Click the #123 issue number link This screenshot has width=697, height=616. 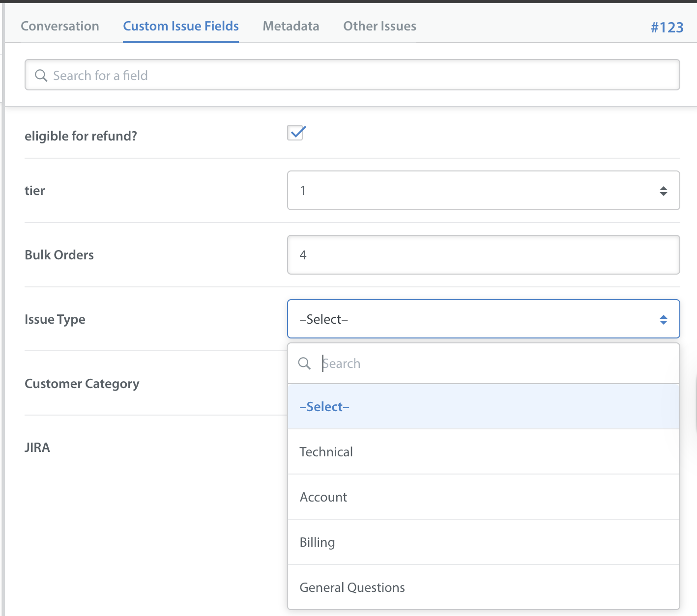(x=667, y=27)
